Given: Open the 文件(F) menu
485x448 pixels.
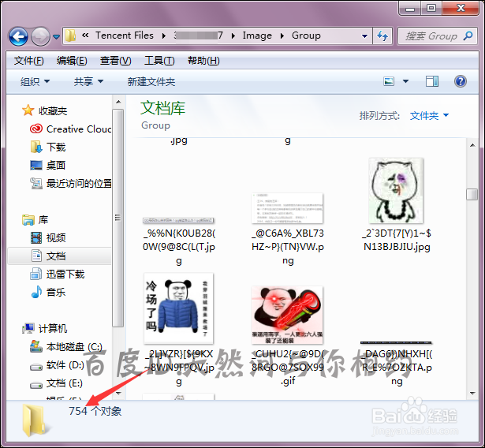Looking at the screenshot, I should tap(28, 61).
